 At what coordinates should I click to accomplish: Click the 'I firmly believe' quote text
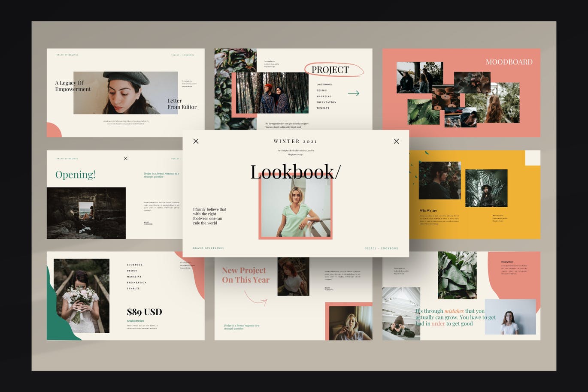click(209, 216)
